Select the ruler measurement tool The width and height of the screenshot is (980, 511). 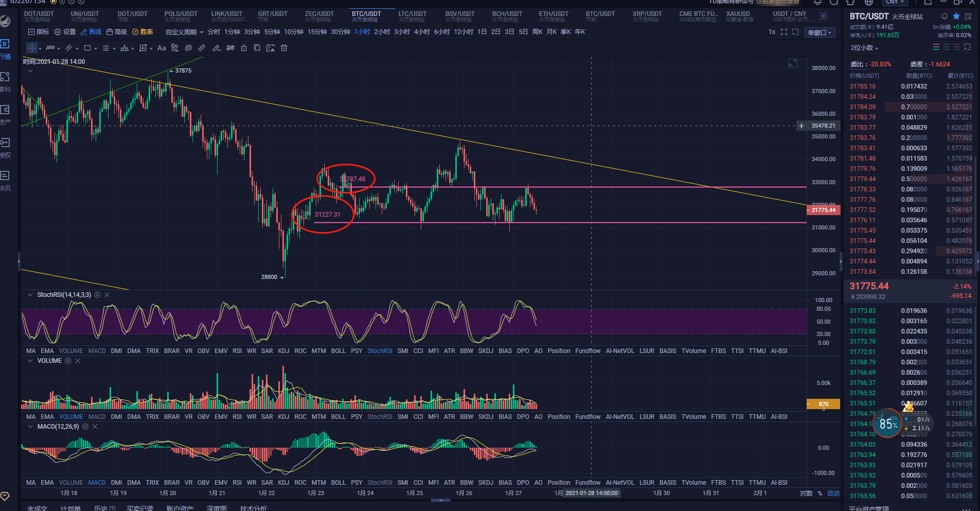coord(202,48)
